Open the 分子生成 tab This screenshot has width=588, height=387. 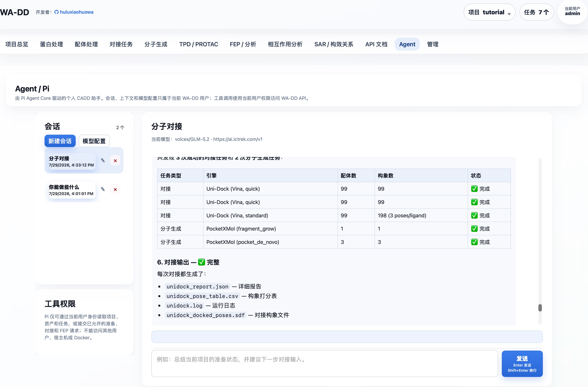pos(156,44)
